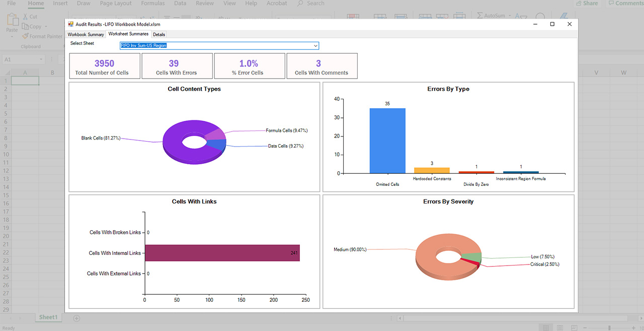Open the Copy dropdown arrow
This screenshot has width=644, height=331.
click(46, 27)
